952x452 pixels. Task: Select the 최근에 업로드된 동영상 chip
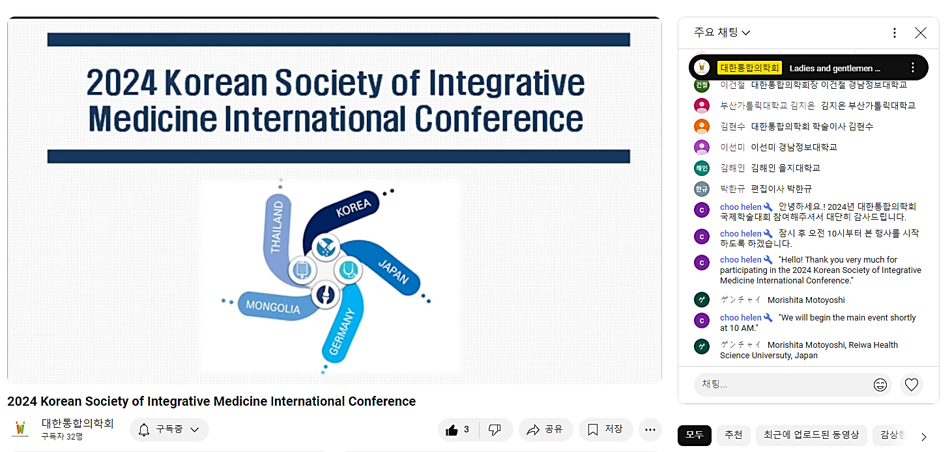pyautogui.click(x=810, y=435)
